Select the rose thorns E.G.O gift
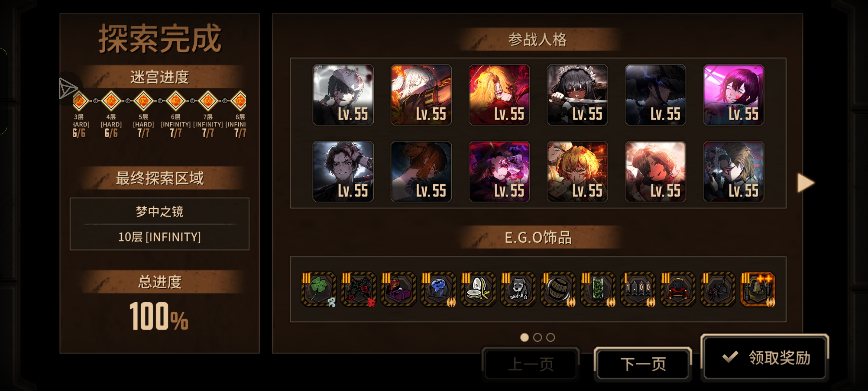The image size is (868, 391). [358, 289]
